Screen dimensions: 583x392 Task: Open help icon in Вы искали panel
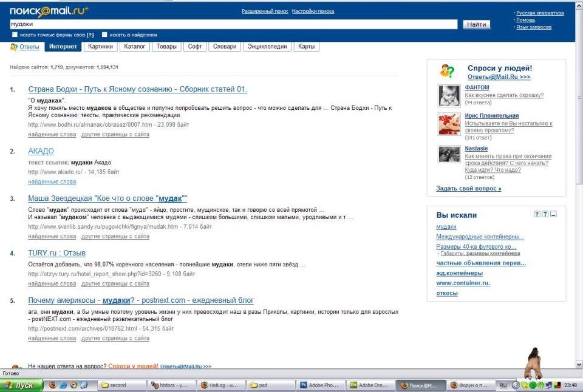point(536,214)
